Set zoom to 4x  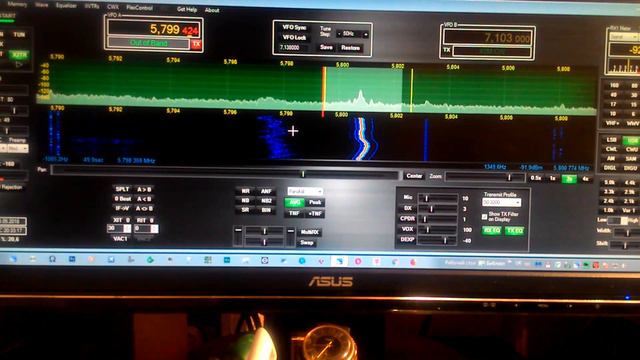(586, 179)
